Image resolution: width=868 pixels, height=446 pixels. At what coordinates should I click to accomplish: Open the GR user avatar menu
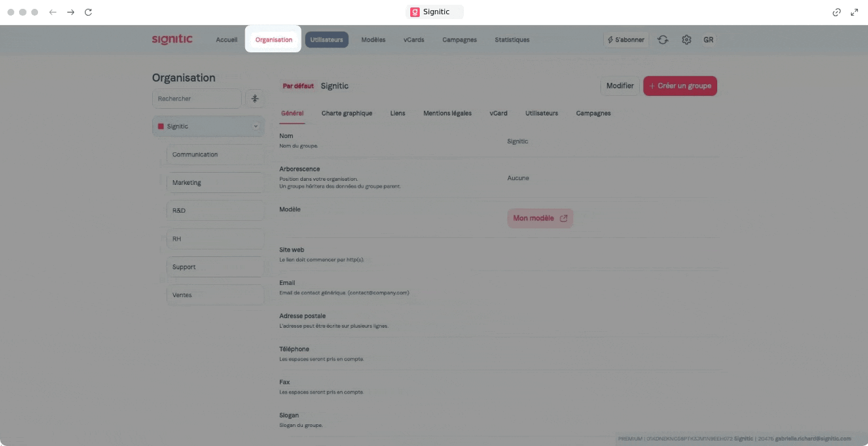point(708,40)
